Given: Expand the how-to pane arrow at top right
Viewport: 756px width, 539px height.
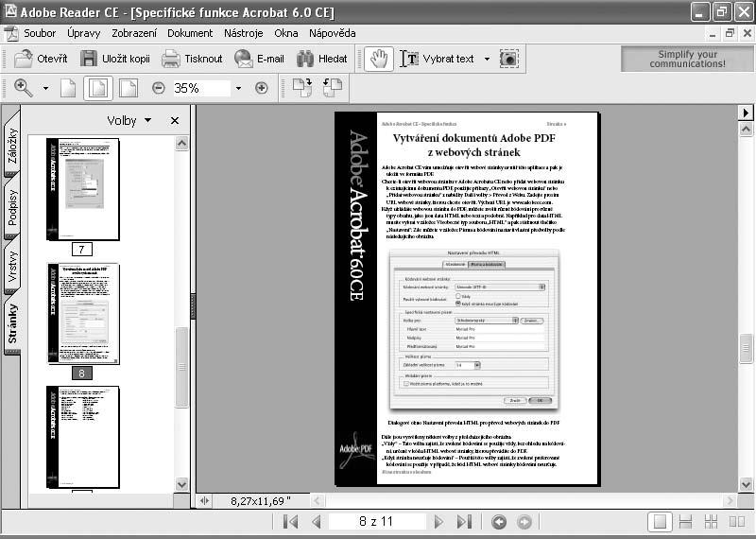Looking at the screenshot, I should (x=746, y=113).
